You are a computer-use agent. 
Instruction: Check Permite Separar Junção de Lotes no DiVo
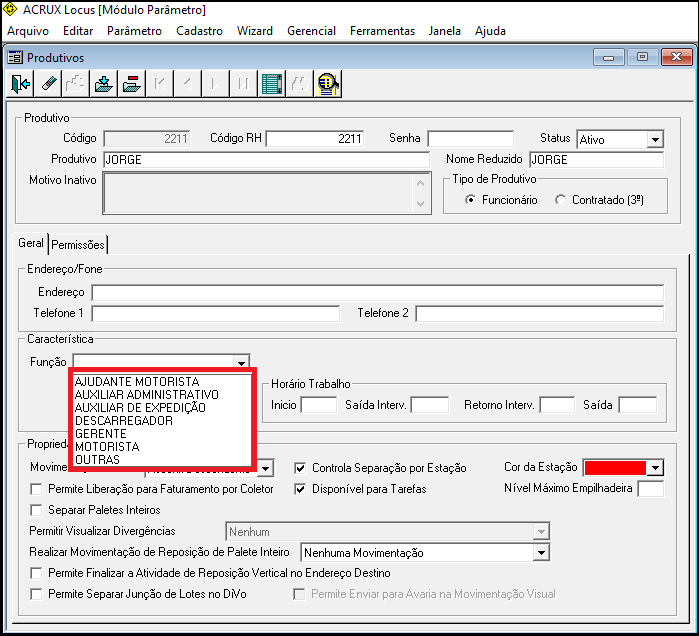(36, 594)
